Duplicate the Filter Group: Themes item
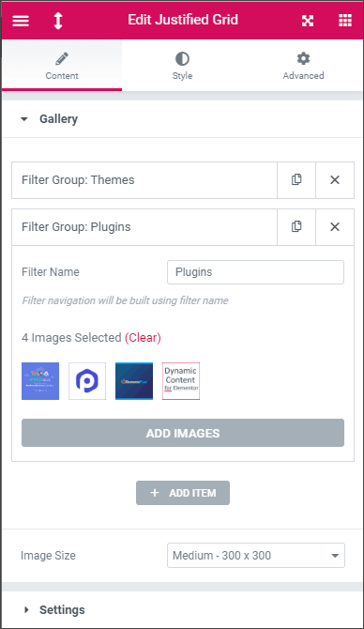The image size is (364, 629). click(296, 180)
